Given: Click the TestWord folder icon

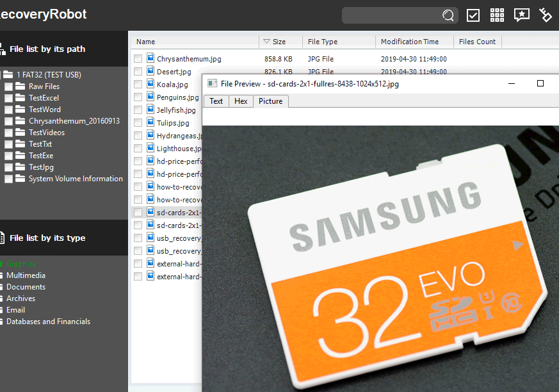Looking at the screenshot, I should coord(20,109).
